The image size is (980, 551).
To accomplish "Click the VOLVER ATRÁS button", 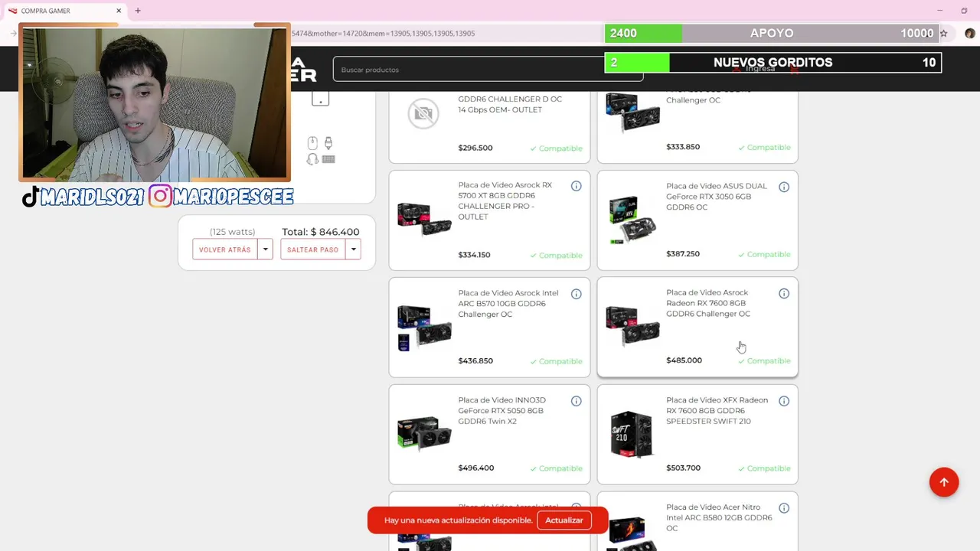I will point(225,249).
